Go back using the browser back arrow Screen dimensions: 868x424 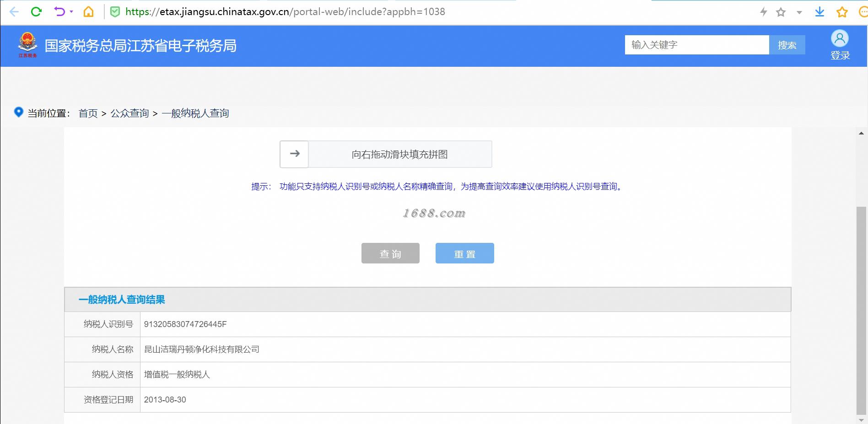coord(14,12)
